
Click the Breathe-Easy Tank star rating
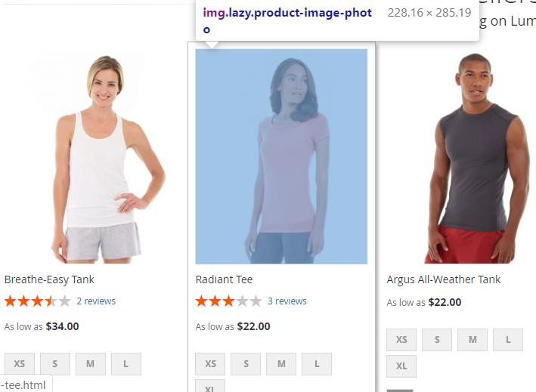coord(37,301)
